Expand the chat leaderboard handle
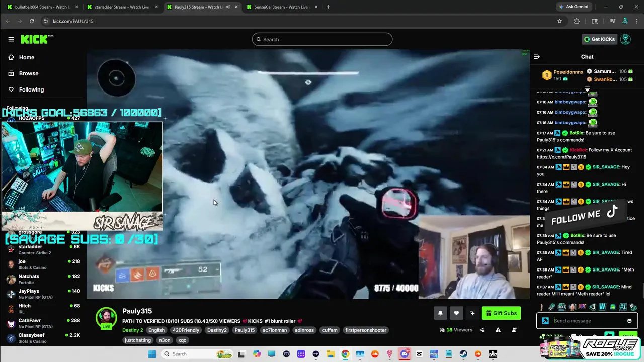 587,89
